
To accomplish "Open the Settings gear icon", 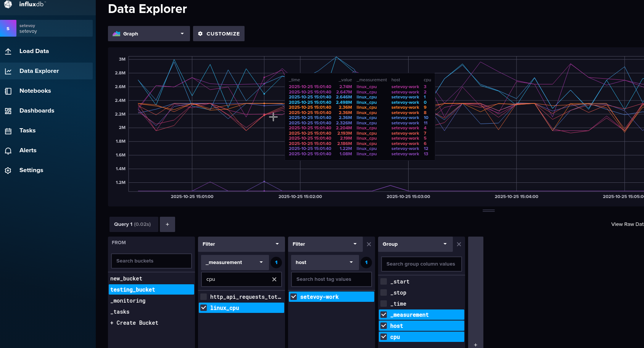I will click(x=8, y=170).
